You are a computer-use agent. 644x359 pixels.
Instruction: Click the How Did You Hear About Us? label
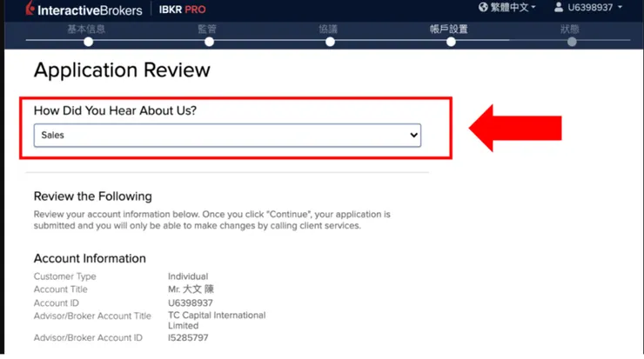tap(116, 110)
